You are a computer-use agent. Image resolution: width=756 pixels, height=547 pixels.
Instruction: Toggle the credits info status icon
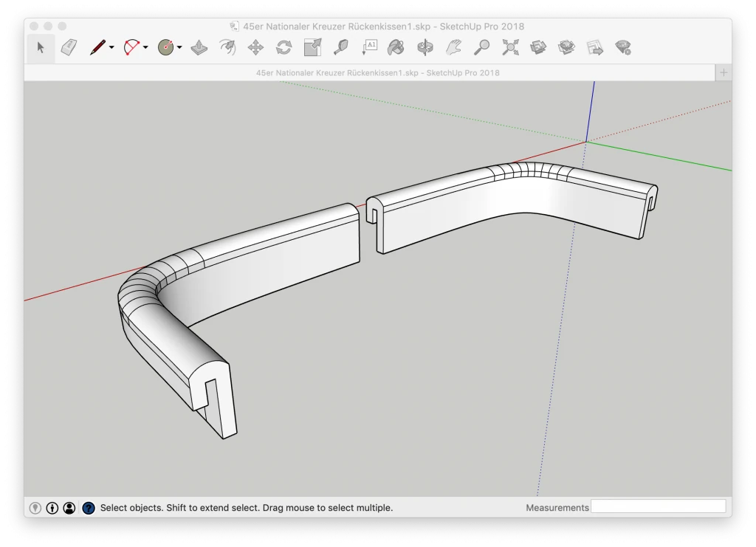point(52,508)
